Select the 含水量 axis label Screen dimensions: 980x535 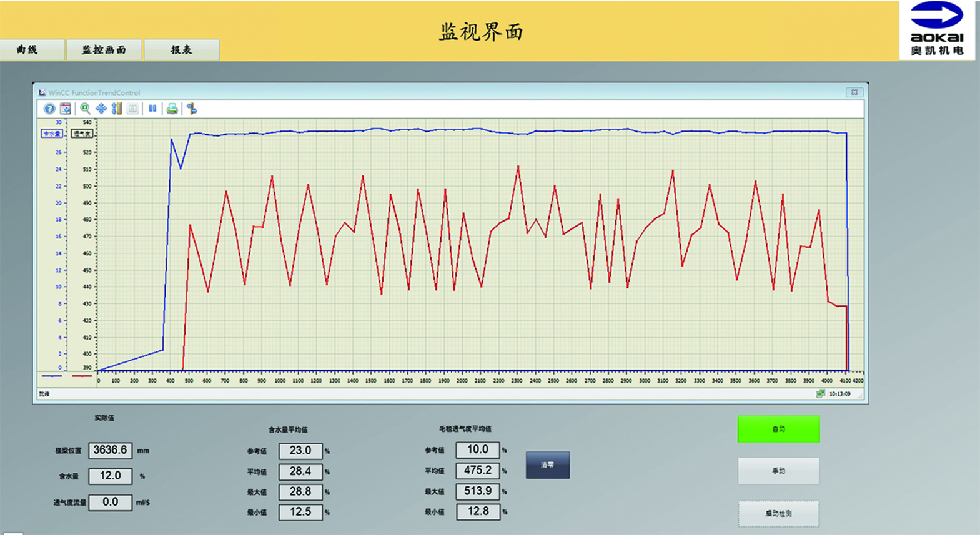[x=52, y=134]
